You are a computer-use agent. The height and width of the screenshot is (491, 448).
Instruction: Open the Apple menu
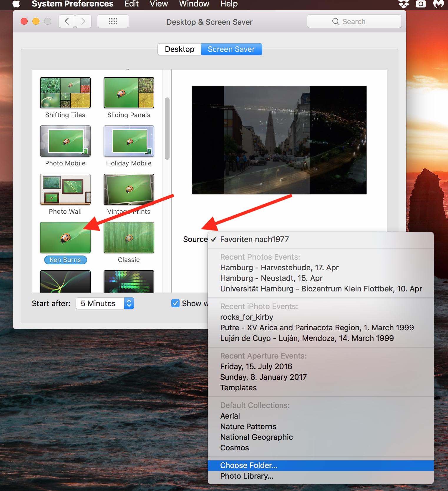[16, 4]
